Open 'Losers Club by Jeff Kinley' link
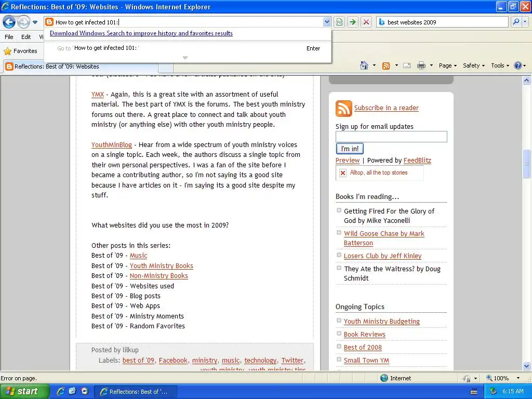 382,256
